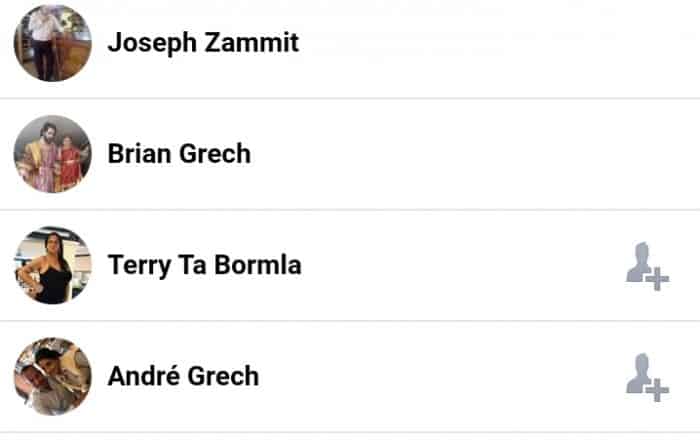700x441 pixels.
Task: Tap the bottom contact's circular photo
Action: pos(52,376)
